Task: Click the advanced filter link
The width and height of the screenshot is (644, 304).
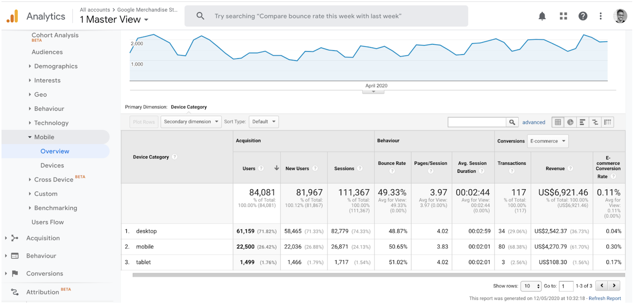Action: pos(534,122)
